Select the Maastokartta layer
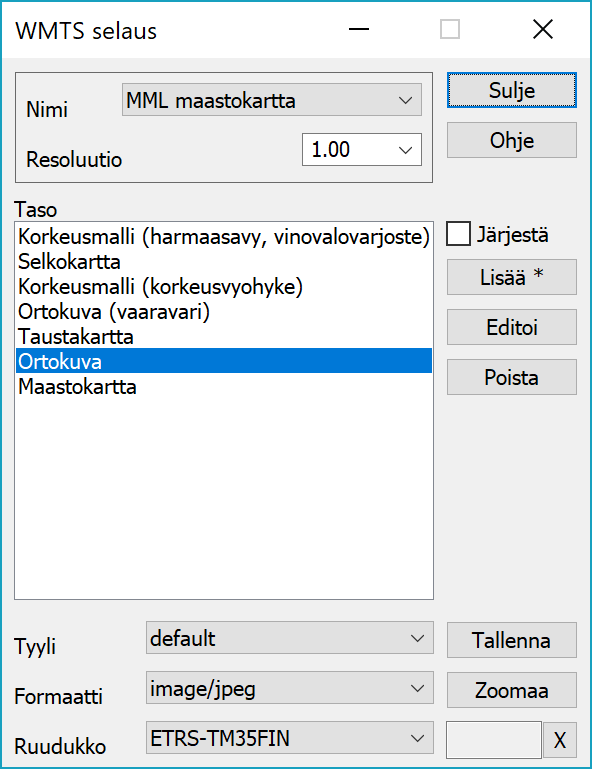592x769 pixels. 224,387
